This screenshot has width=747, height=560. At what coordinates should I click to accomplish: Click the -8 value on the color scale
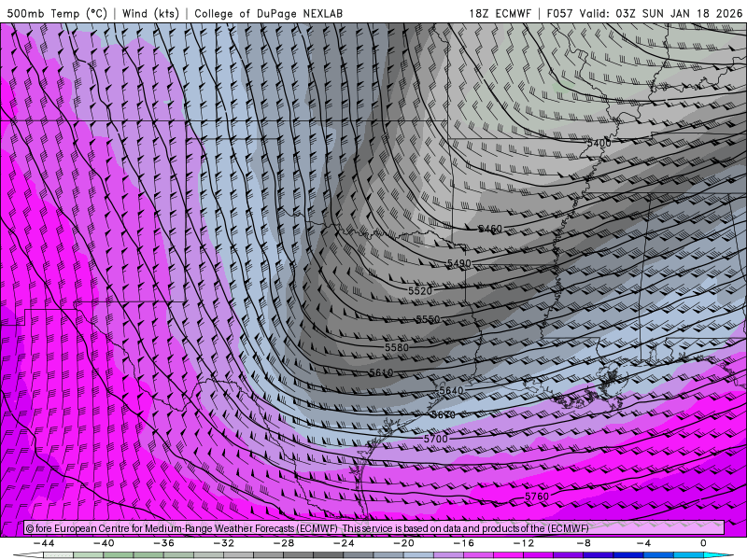pos(584,543)
